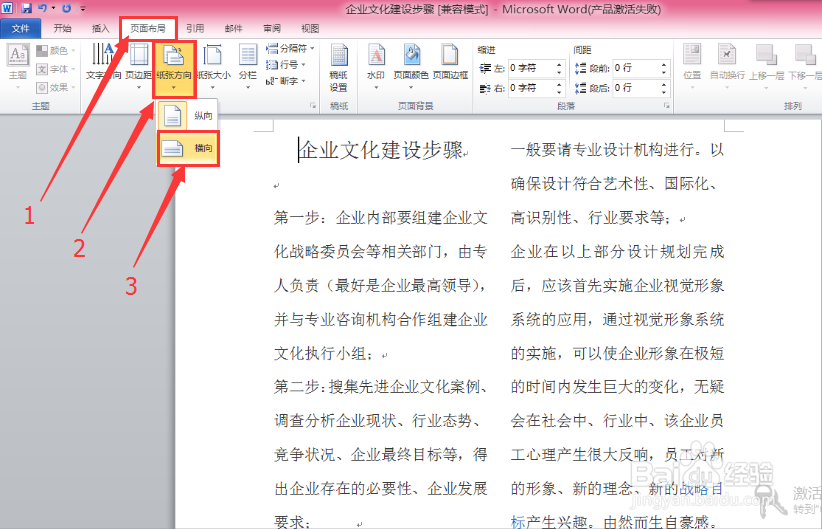Screen dimensions: 822x529
Task: Switch to the 引用 tab
Action: (x=195, y=28)
